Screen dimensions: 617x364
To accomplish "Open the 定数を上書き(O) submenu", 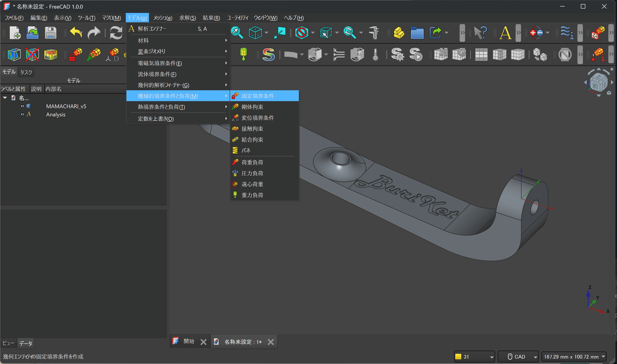I will pos(178,119).
